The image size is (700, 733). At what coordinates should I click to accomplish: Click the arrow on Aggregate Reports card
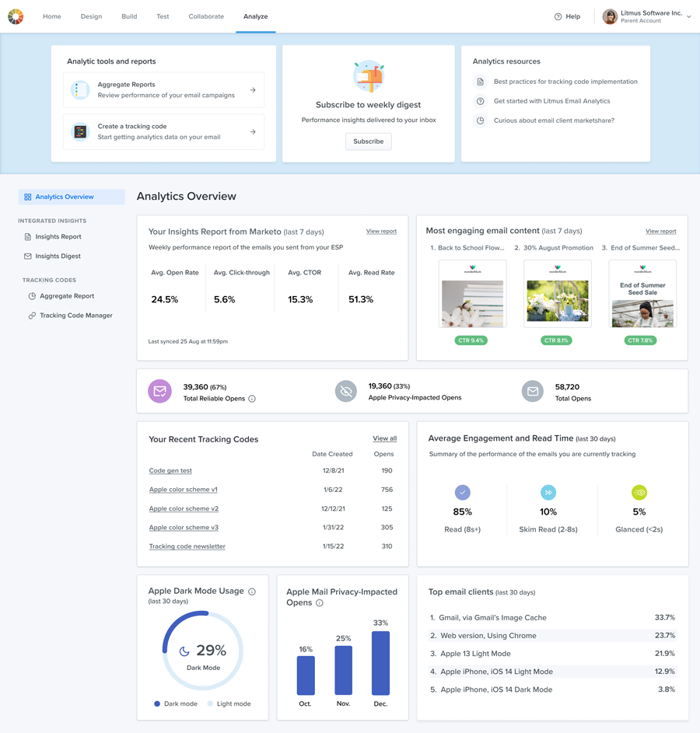click(x=253, y=89)
